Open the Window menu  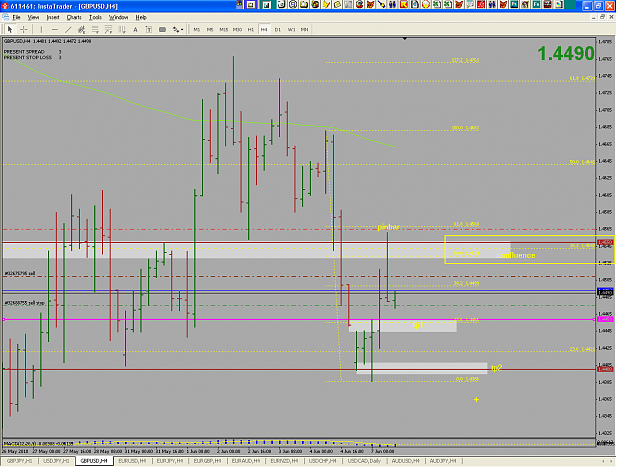pyautogui.click(x=118, y=18)
